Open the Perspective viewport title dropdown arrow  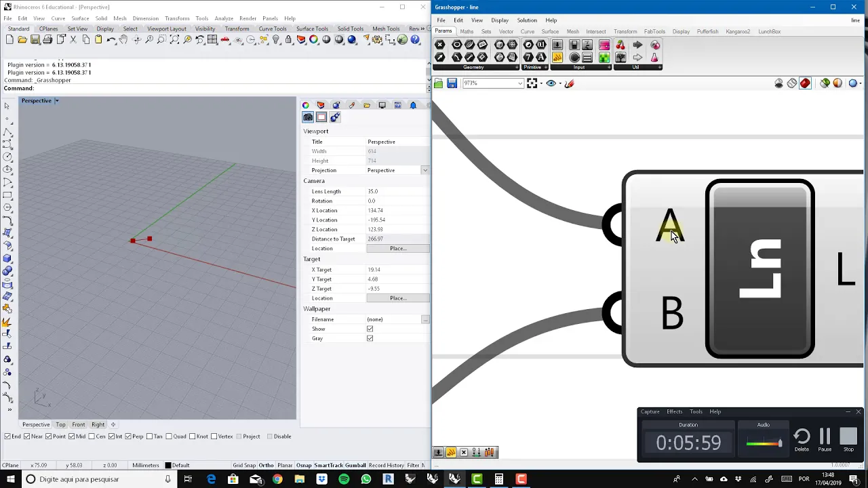(57, 101)
